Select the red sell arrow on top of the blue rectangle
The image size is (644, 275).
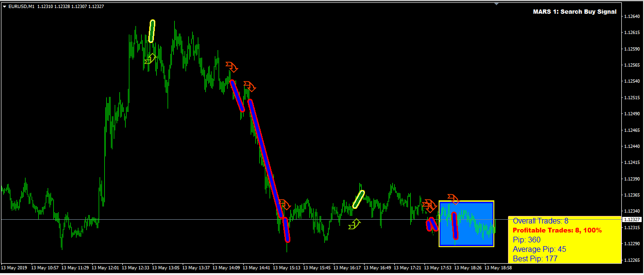point(453,198)
